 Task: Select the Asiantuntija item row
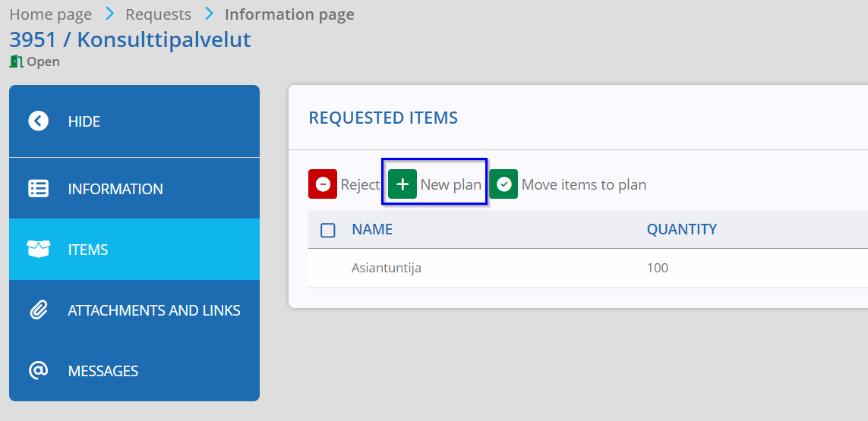[x=588, y=269]
